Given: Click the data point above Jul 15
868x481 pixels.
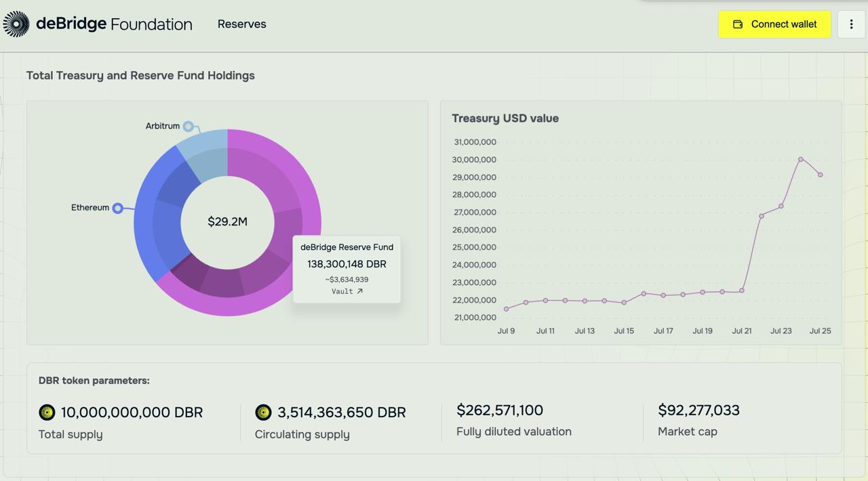Looking at the screenshot, I should (624, 302).
